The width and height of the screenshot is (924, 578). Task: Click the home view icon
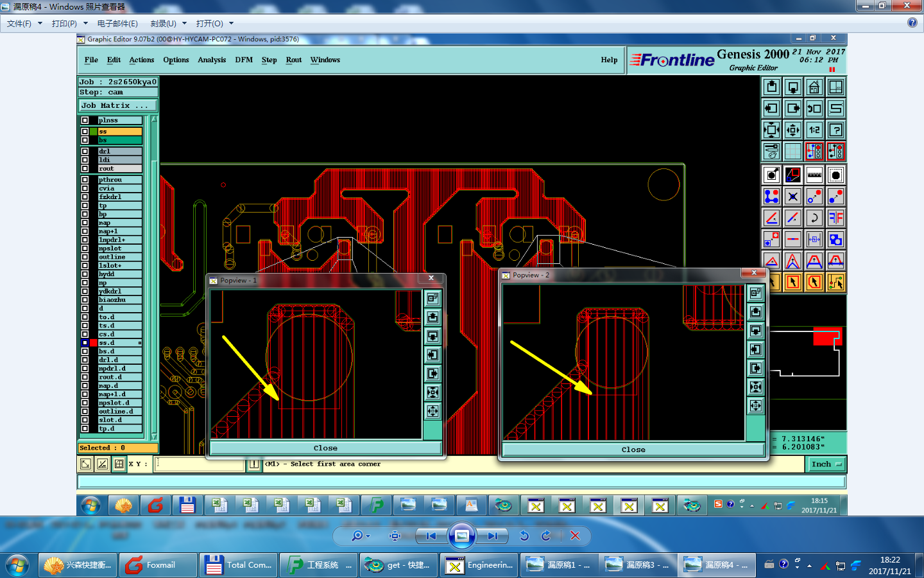[x=814, y=87]
